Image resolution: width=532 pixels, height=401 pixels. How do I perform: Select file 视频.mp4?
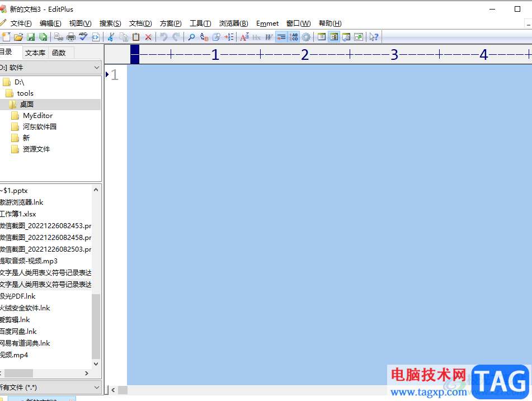coord(14,355)
